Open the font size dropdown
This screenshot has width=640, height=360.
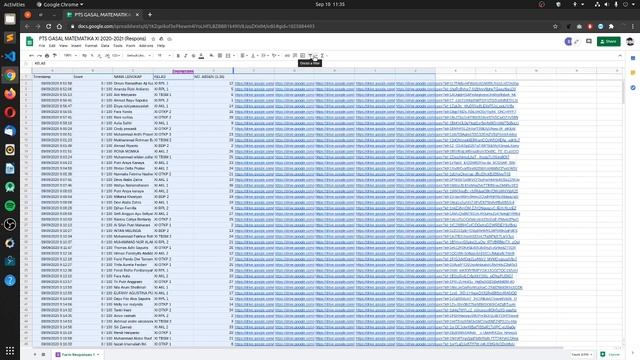click(164, 56)
